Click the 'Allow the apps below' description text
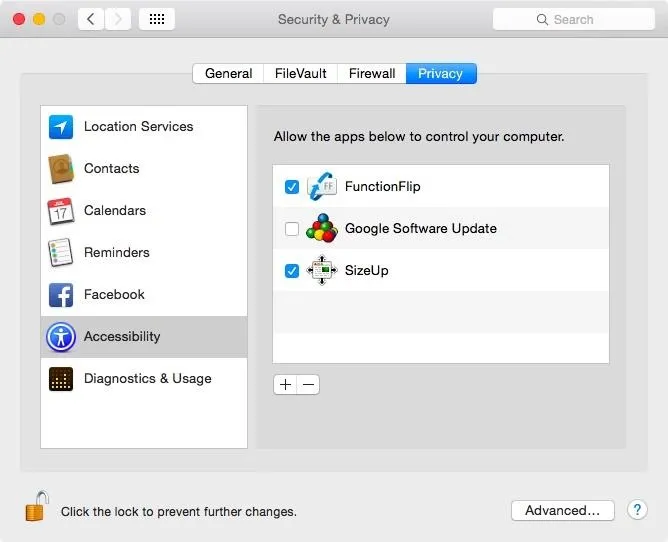668x542 pixels. click(x=419, y=136)
